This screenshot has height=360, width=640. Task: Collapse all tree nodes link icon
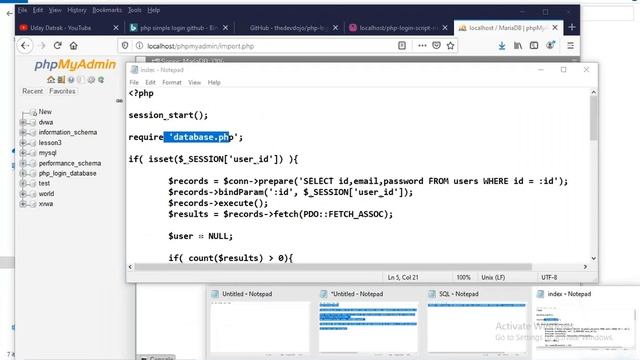[x=119, y=100]
